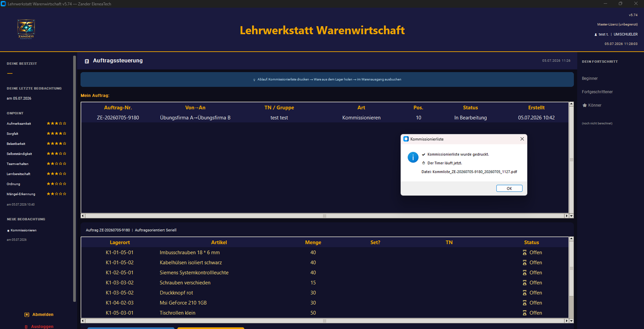The height and width of the screenshot is (329, 644).
Task: Click the blue info icon in the dialog
Action: [x=413, y=157]
